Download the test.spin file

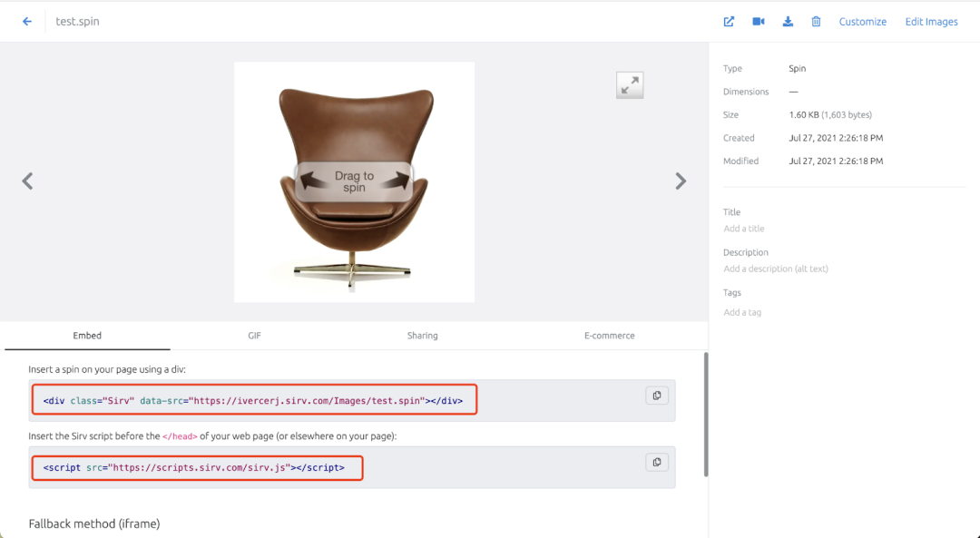[788, 21]
